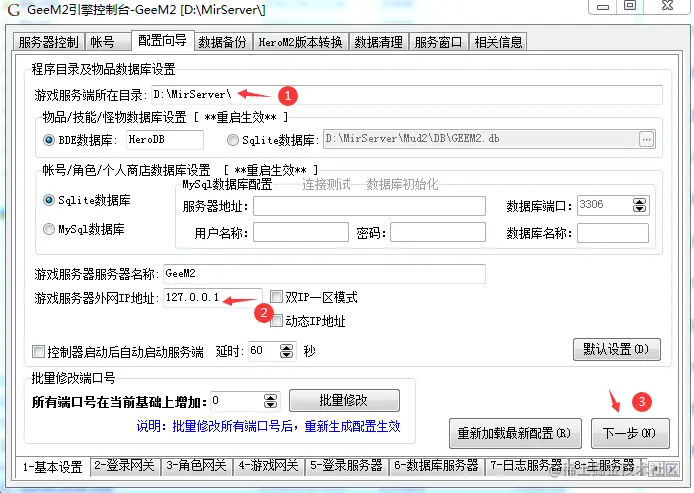Screen dimensions: 694x493
Task: Open the 6-数据库服务器 bottom tab
Action: [x=437, y=466]
